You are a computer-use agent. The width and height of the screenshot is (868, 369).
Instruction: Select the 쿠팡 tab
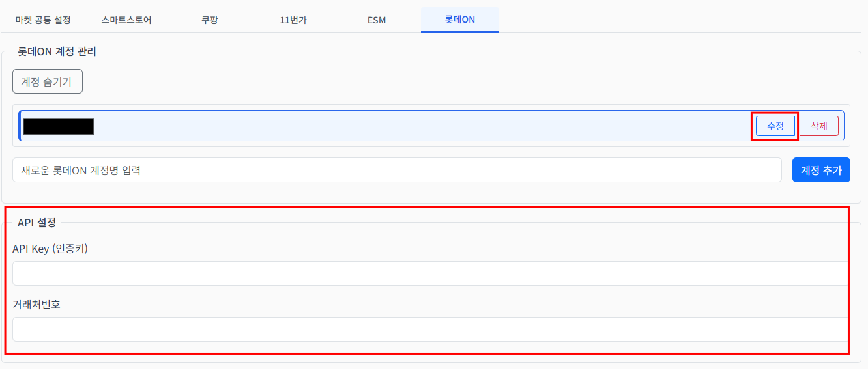pos(210,20)
